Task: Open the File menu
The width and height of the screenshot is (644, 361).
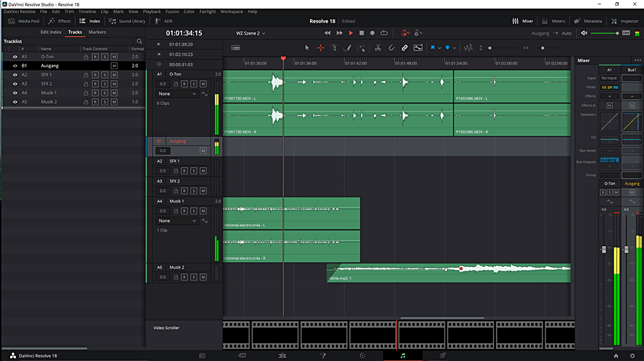Action: coord(44,11)
